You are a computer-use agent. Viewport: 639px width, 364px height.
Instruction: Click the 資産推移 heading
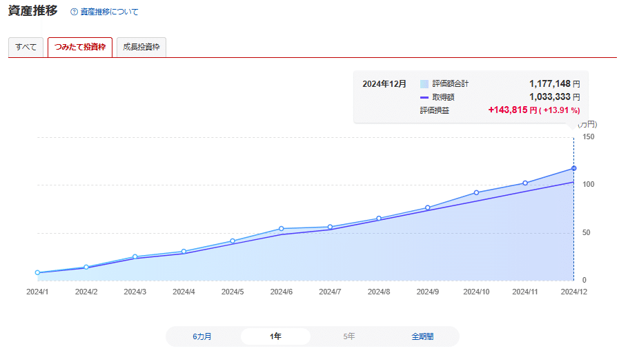[x=33, y=10]
